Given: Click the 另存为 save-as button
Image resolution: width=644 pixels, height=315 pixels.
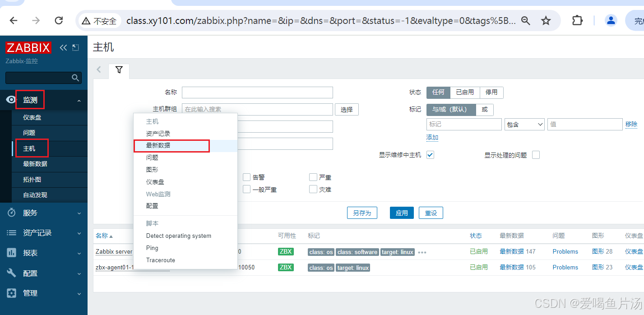Looking at the screenshot, I should click(362, 213).
